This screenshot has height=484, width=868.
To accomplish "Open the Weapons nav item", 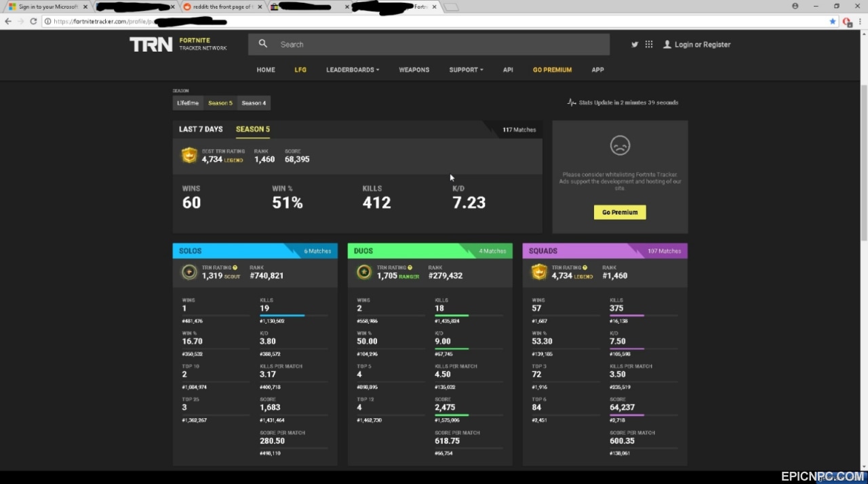I will tap(414, 70).
